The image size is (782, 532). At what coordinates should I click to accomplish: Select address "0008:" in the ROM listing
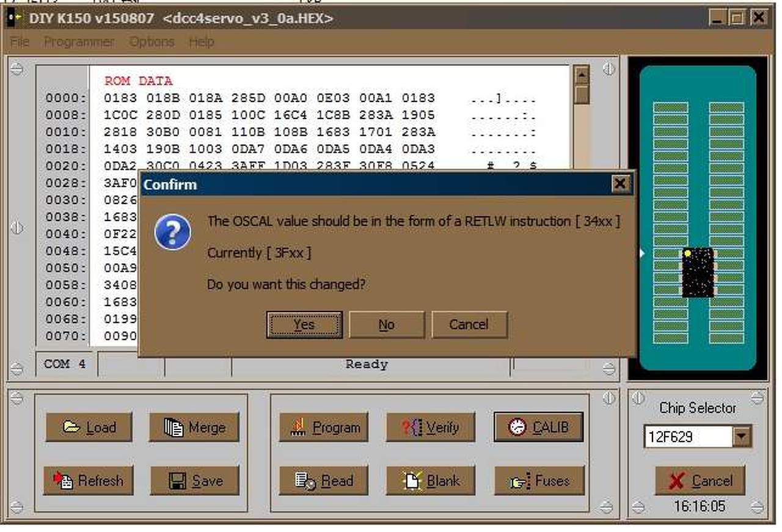pyautogui.click(x=66, y=115)
